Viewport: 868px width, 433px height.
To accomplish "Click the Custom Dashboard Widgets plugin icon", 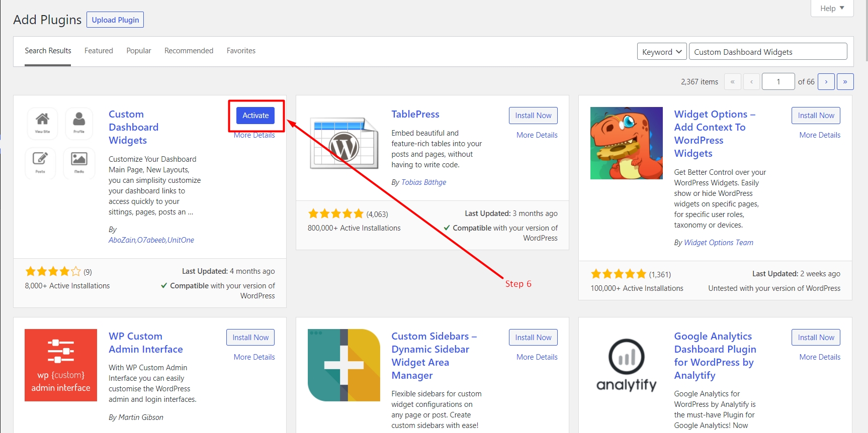I will 61,143.
